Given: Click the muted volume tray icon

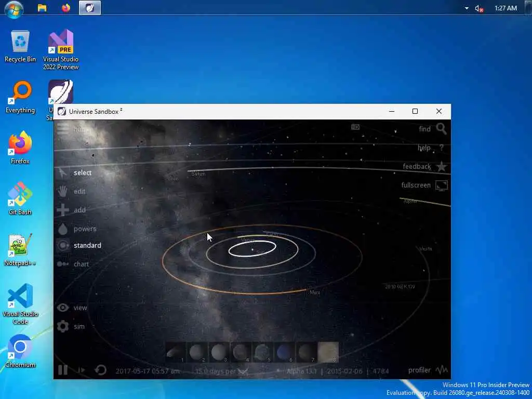Looking at the screenshot, I should 478,8.
